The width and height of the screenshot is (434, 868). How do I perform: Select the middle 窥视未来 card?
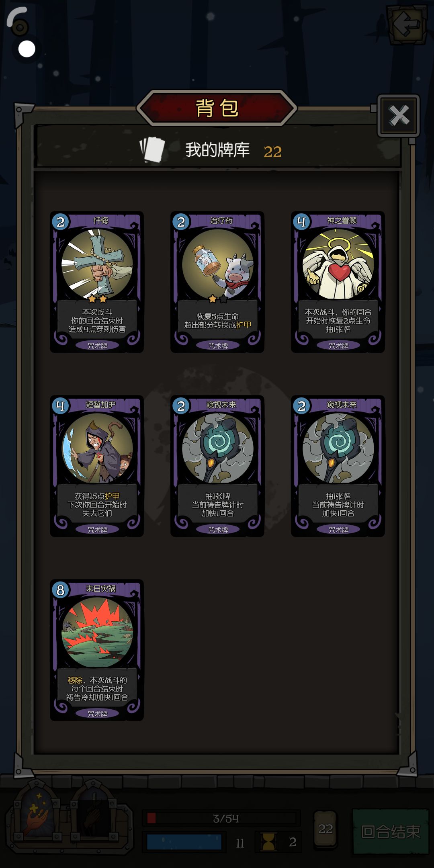217,466
